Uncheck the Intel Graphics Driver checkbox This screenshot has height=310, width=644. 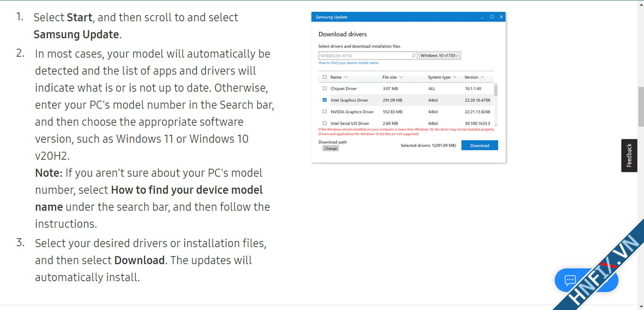[325, 100]
